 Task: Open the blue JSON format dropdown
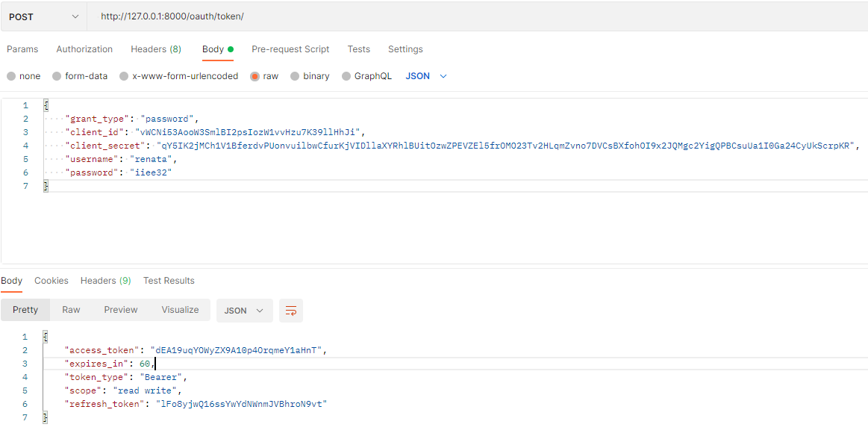426,76
